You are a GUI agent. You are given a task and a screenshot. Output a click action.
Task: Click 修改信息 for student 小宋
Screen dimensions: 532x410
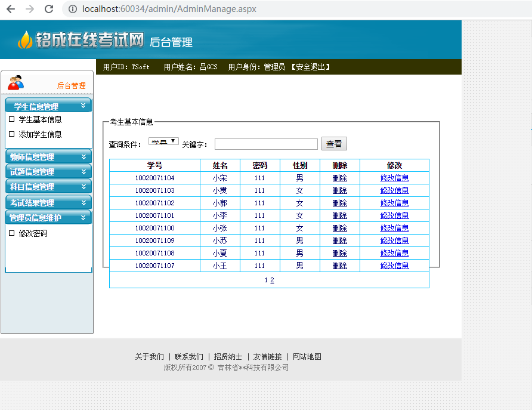point(394,178)
